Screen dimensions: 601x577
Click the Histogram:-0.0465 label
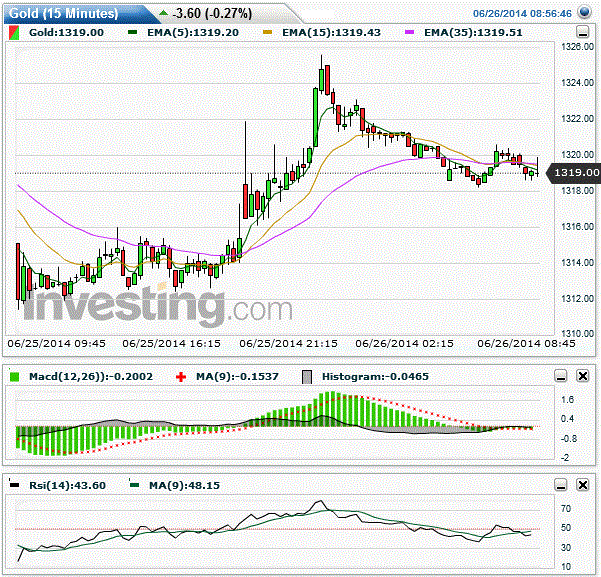pyautogui.click(x=375, y=376)
